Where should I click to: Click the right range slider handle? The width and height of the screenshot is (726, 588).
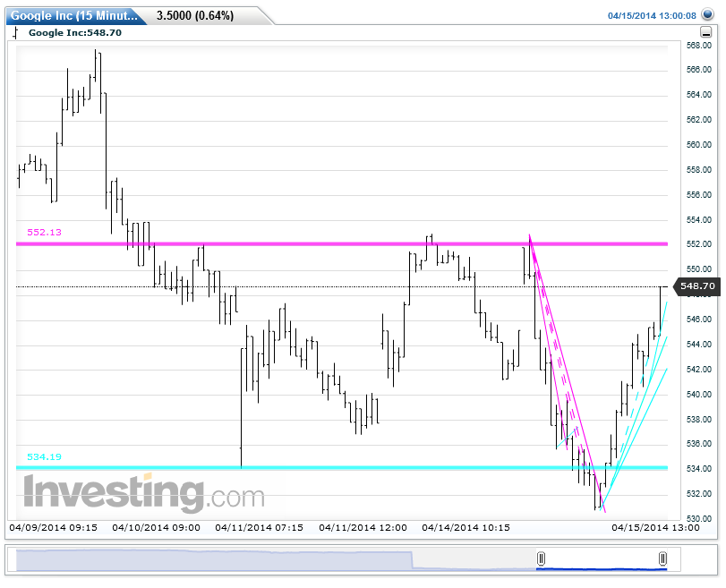pyautogui.click(x=662, y=558)
